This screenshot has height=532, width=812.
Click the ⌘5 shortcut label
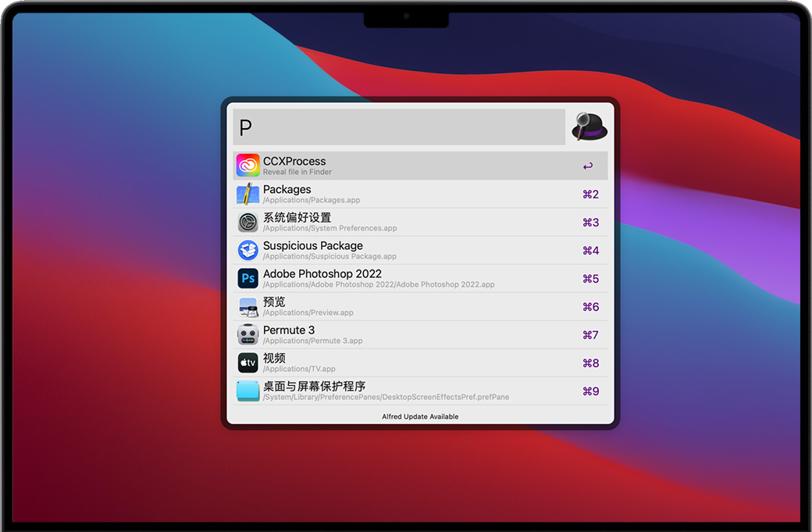590,279
